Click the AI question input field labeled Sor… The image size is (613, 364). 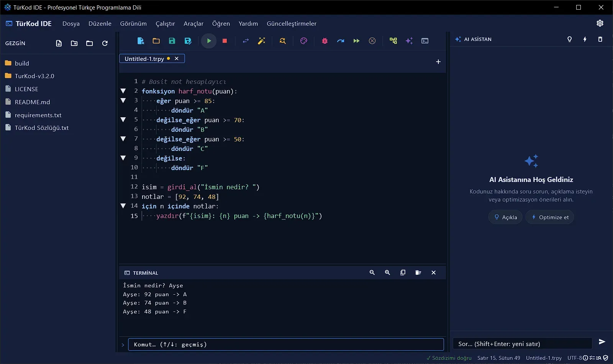click(x=523, y=344)
